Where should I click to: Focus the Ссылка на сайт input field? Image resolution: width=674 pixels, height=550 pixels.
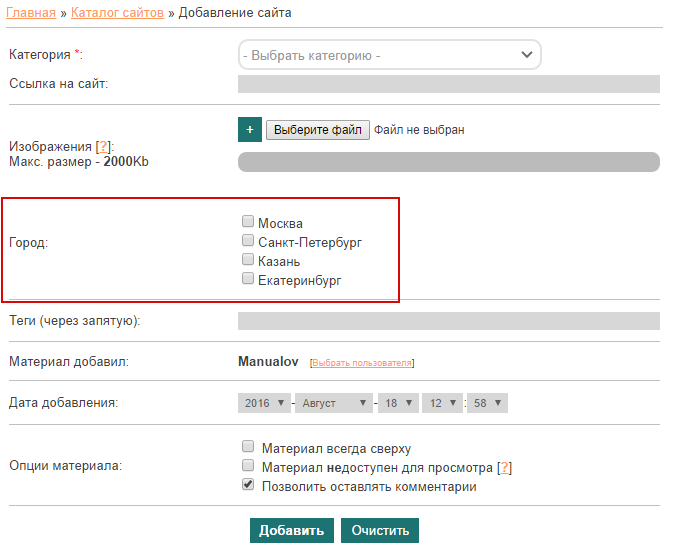(x=448, y=84)
